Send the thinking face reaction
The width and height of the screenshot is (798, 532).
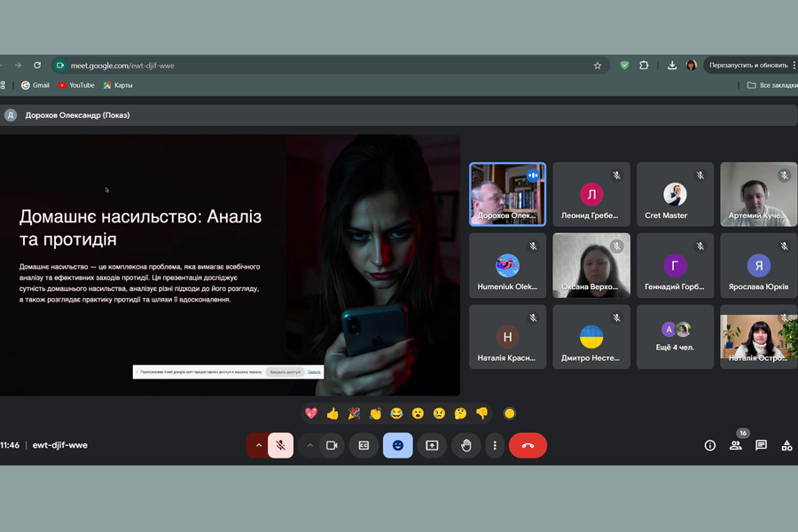pyautogui.click(x=460, y=413)
